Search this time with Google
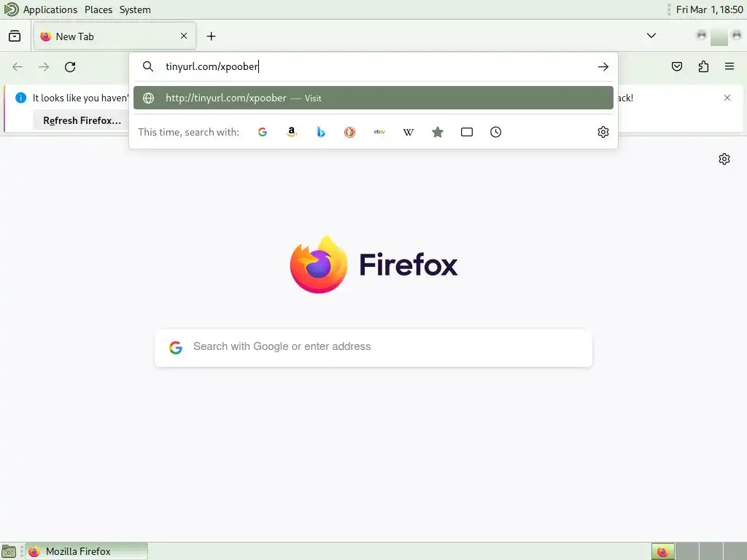 tap(263, 132)
